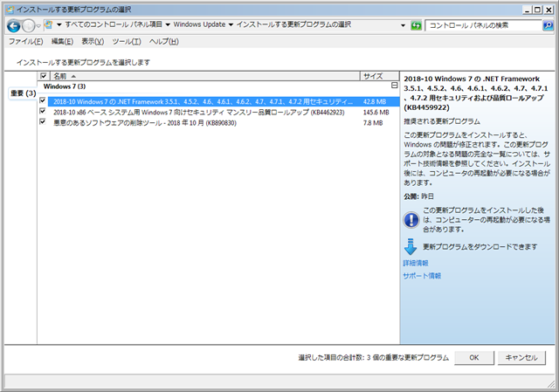
Task: Click the 145.6 MB size value
Action: point(376,113)
